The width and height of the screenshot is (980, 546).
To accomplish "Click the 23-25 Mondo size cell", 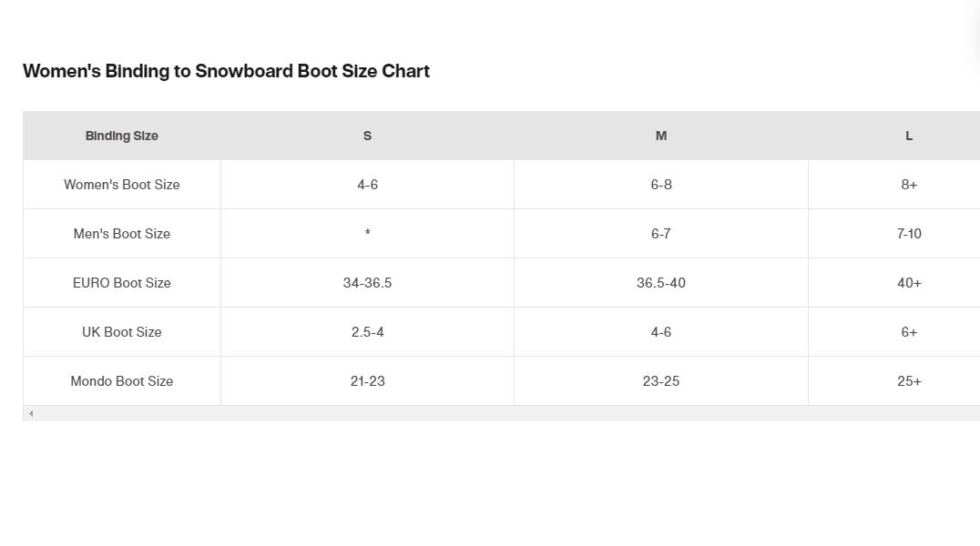I will [661, 381].
